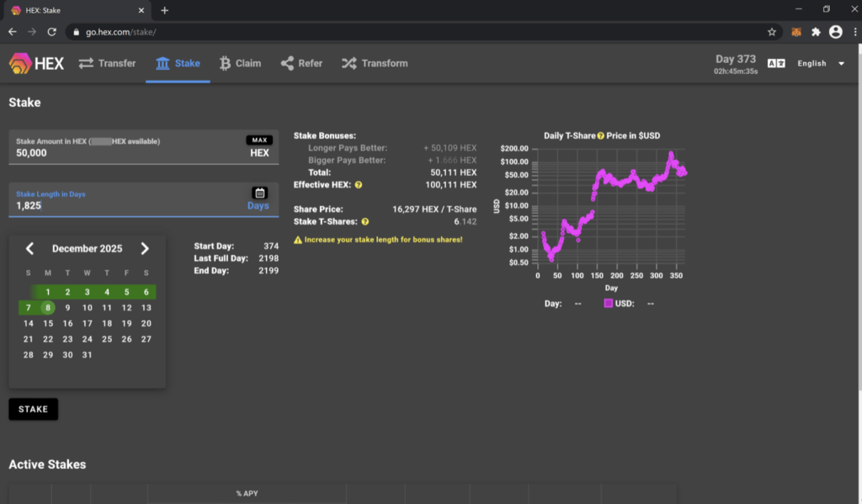Switch to the Transform tab
The width and height of the screenshot is (862, 504).
coord(375,63)
